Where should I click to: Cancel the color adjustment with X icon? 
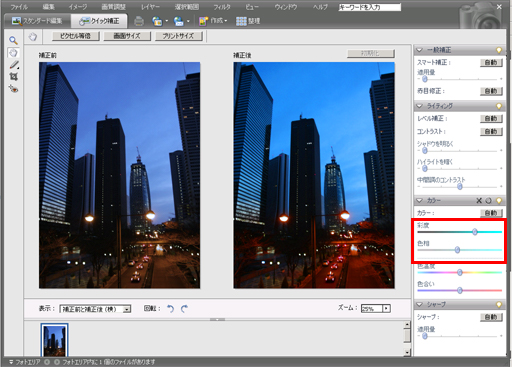[479, 200]
